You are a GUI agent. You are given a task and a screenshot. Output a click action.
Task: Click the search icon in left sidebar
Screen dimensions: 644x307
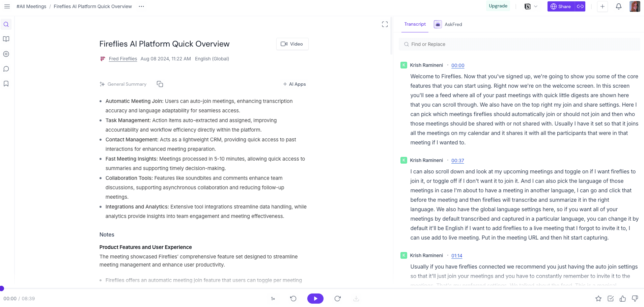(6, 24)
